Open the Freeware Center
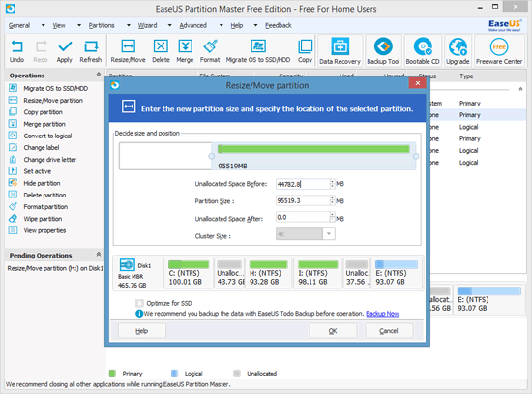Viewport: 532px width, 394px height. click(x=499, y=51)
